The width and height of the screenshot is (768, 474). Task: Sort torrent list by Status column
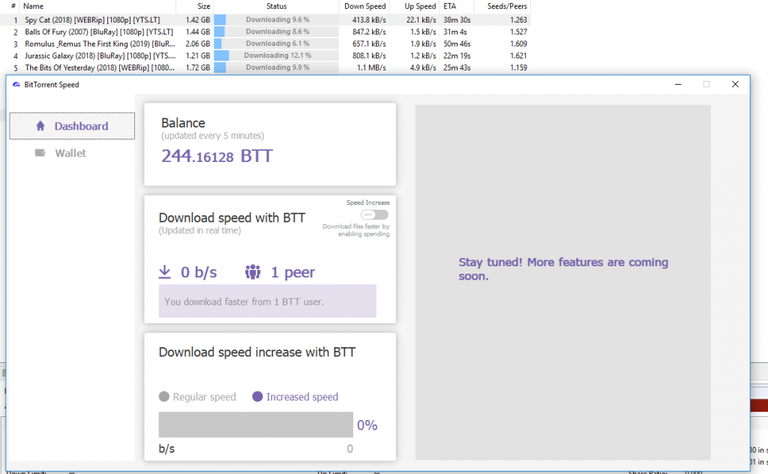pos(276,6)
